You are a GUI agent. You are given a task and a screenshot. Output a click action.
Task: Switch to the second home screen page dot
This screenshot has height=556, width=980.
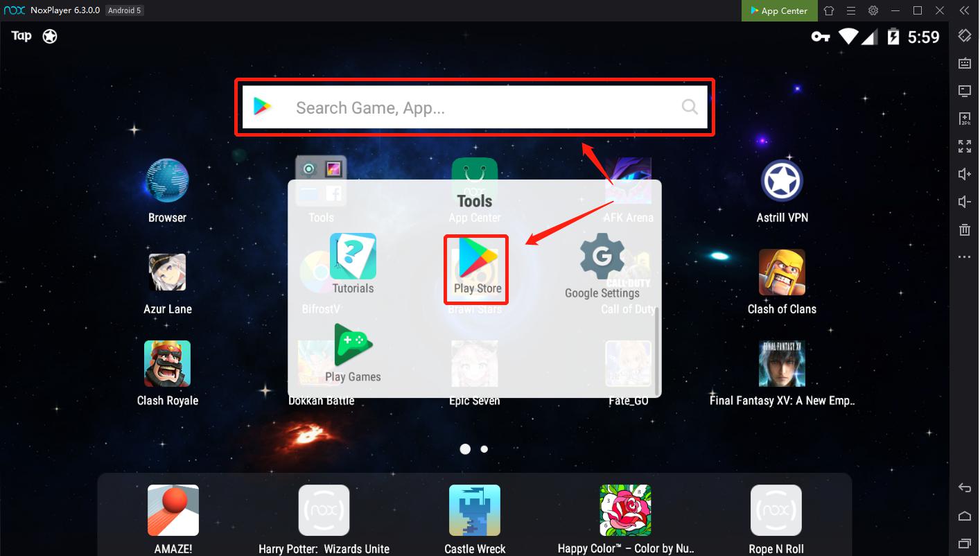pos(484,449)
